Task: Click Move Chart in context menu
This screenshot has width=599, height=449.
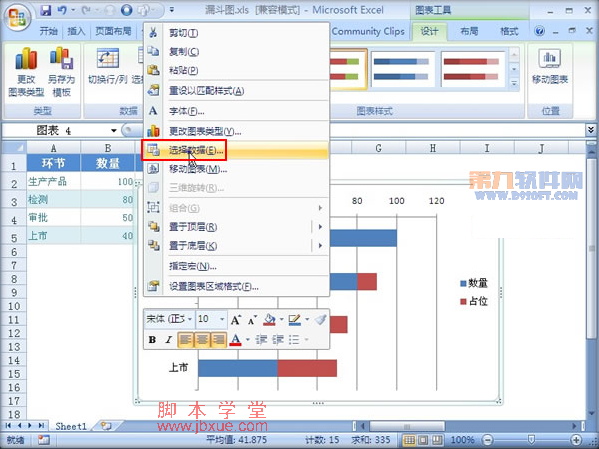Action: click(x=236, y=169)
